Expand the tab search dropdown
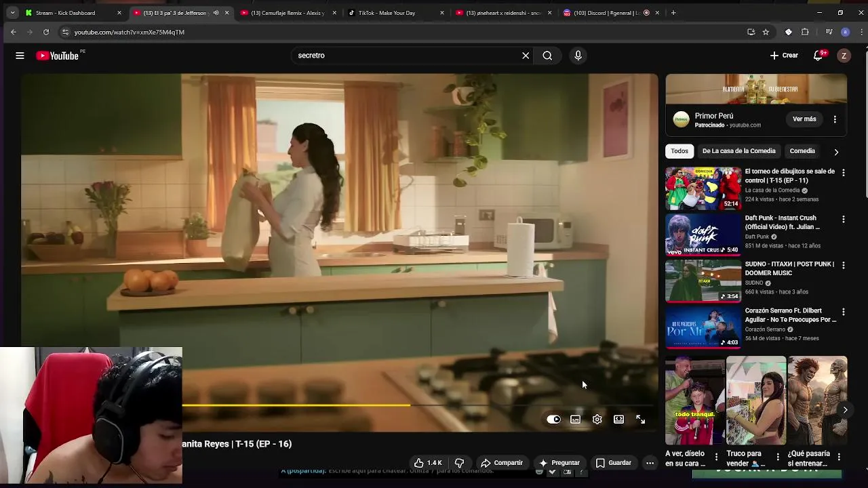Screen dimensions: 868x488 12,13
